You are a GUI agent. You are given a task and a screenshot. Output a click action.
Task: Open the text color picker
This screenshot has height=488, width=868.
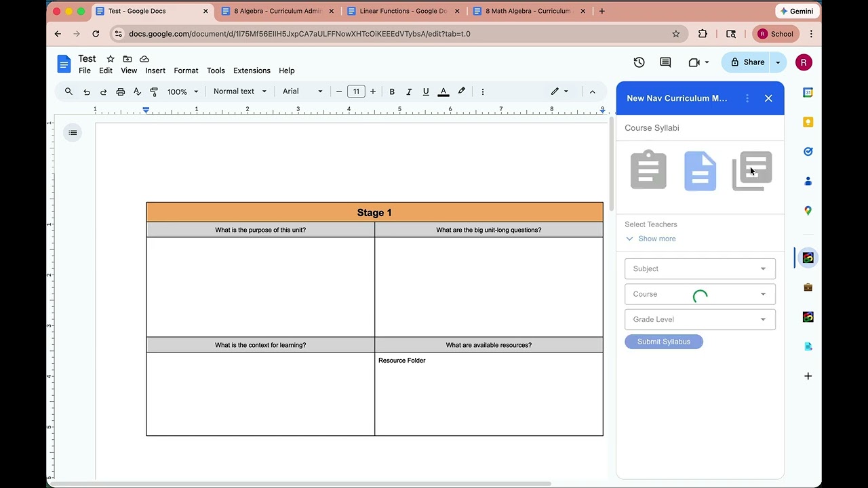coord(443,91)
